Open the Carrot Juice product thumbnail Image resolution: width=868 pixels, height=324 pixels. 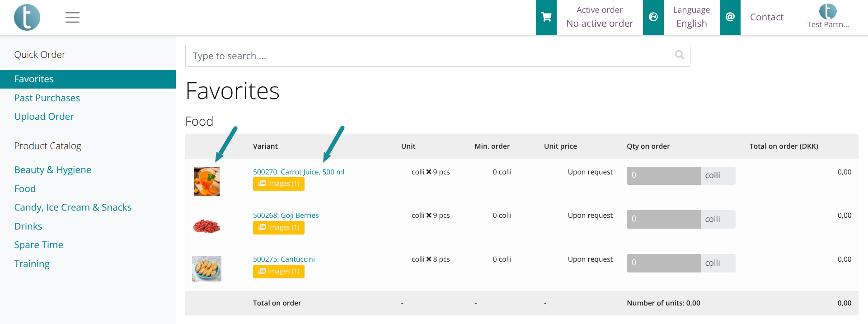click(206, 181)
